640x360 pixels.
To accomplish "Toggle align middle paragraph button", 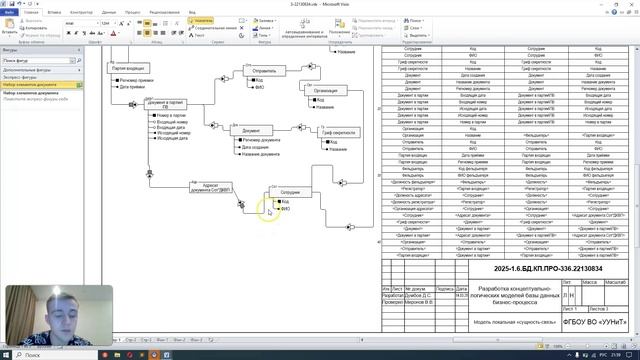I will [x=147, y=23].
